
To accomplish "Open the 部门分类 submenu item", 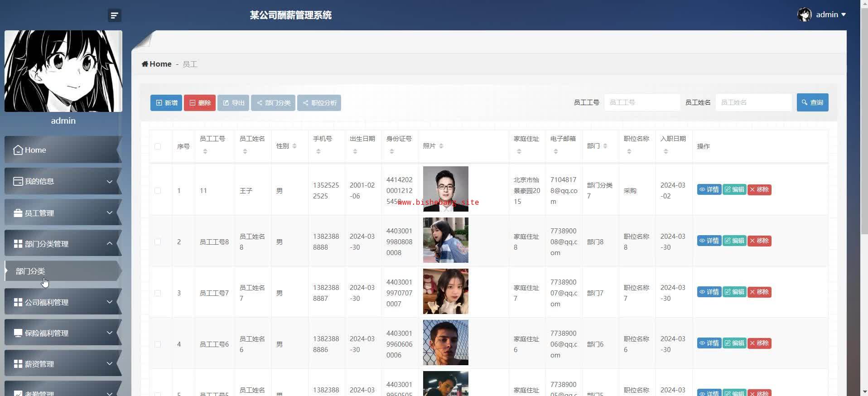I will [x=63, y=271].
